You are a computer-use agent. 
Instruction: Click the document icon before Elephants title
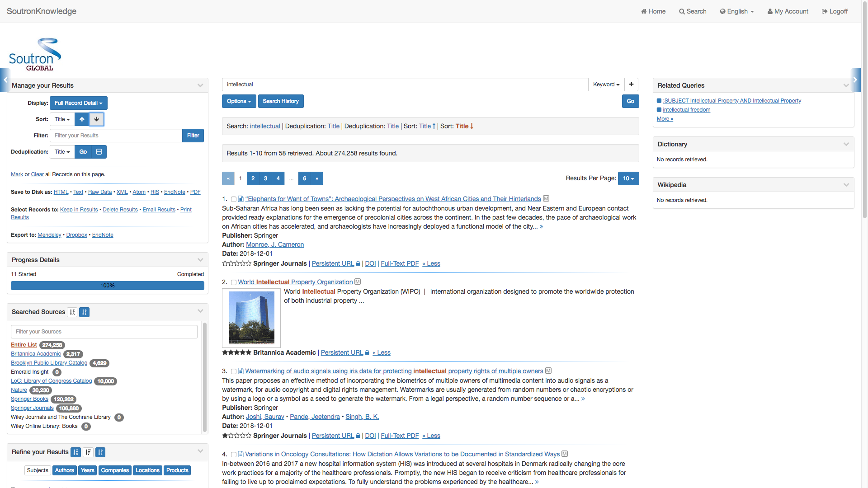pos(241,199)
